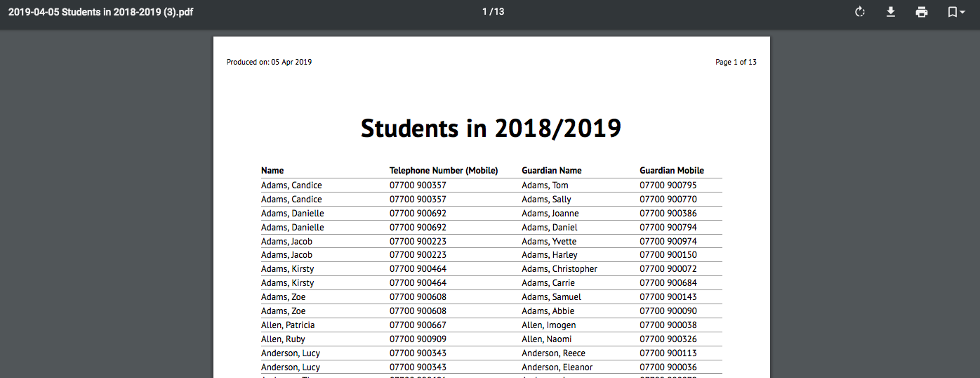Image resolution: width=980 pixels, height=378 pixels.
Task: Print the student list document
Action: pos(921,12)
